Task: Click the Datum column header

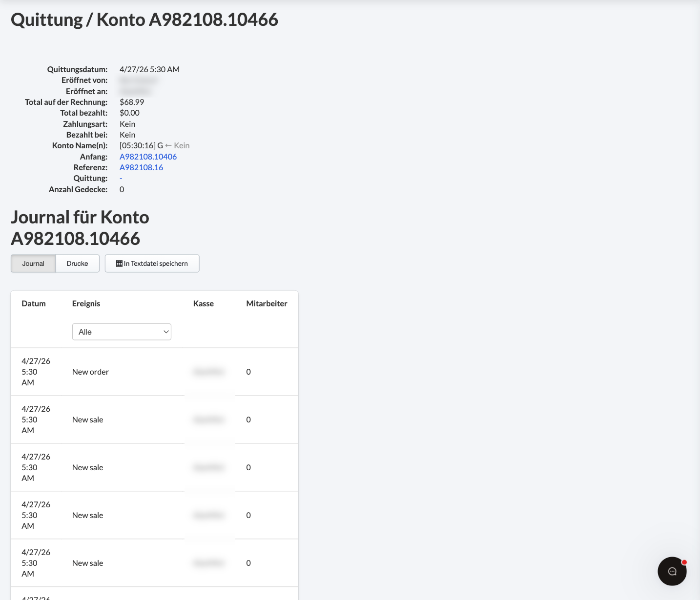Action: point(34,303)
